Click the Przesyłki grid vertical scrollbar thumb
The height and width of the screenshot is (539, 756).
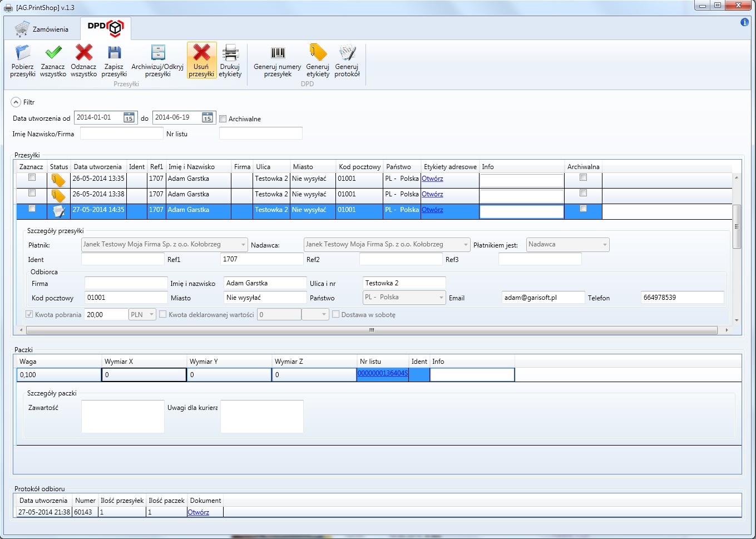pyautogui.click(x=737, y=226)
